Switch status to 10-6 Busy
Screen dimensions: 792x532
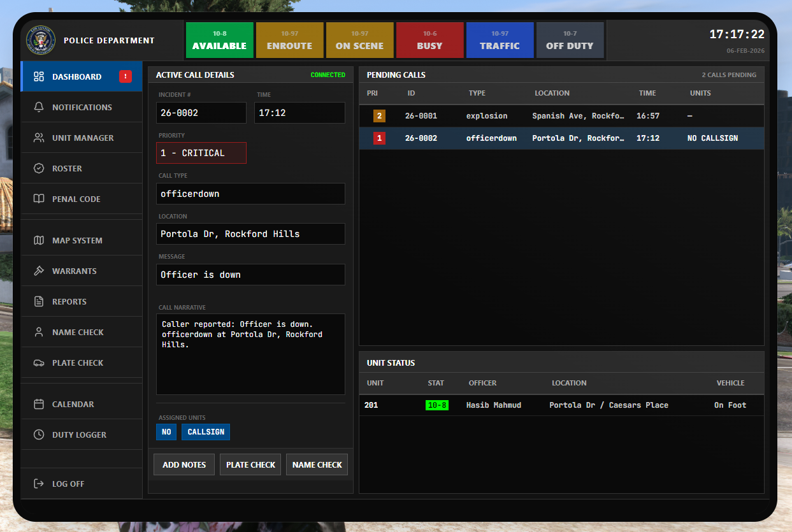(429, 40)
